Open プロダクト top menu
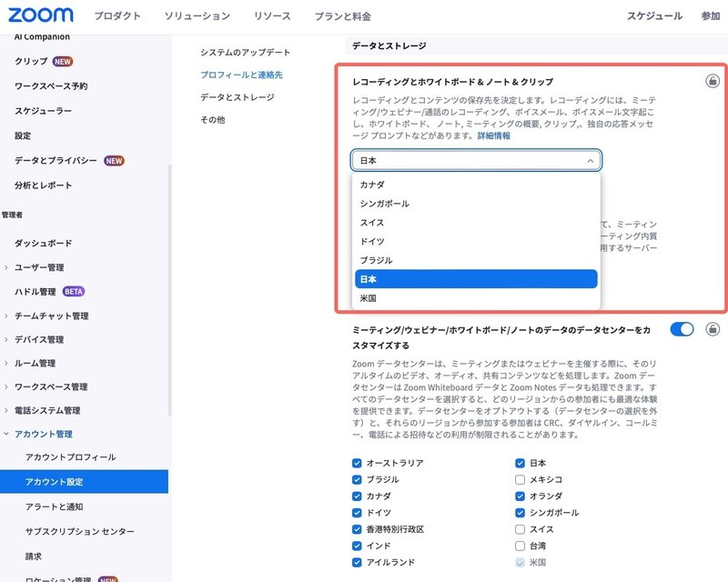 click(117, 15)
